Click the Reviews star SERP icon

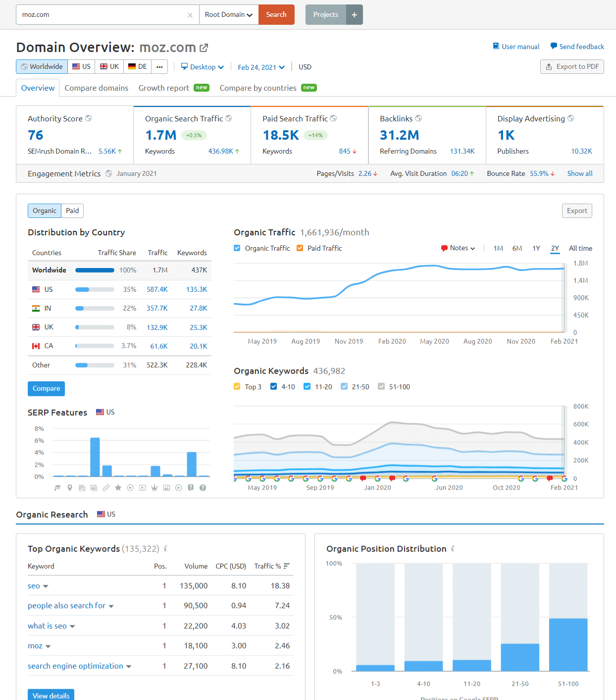118,488
